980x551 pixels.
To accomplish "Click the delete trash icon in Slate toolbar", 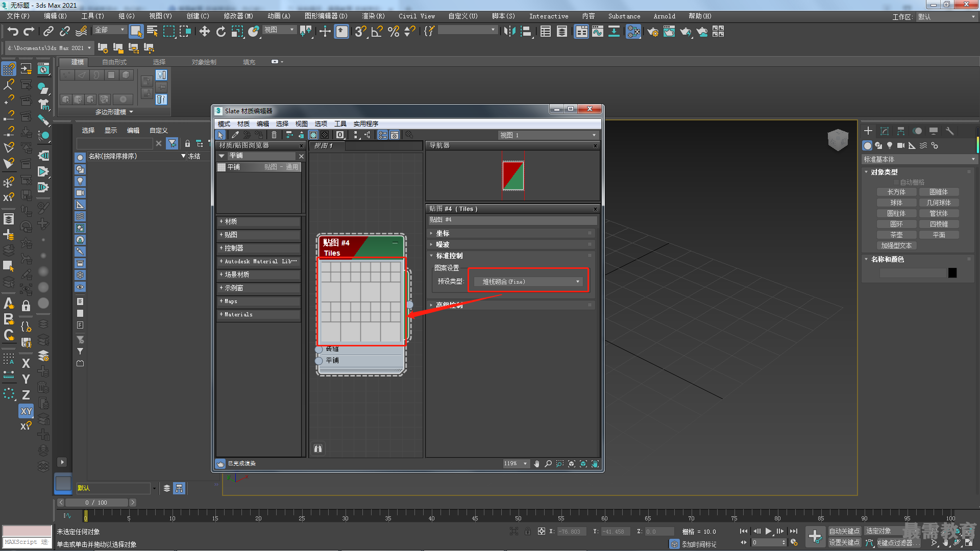I will coord(274,135).
